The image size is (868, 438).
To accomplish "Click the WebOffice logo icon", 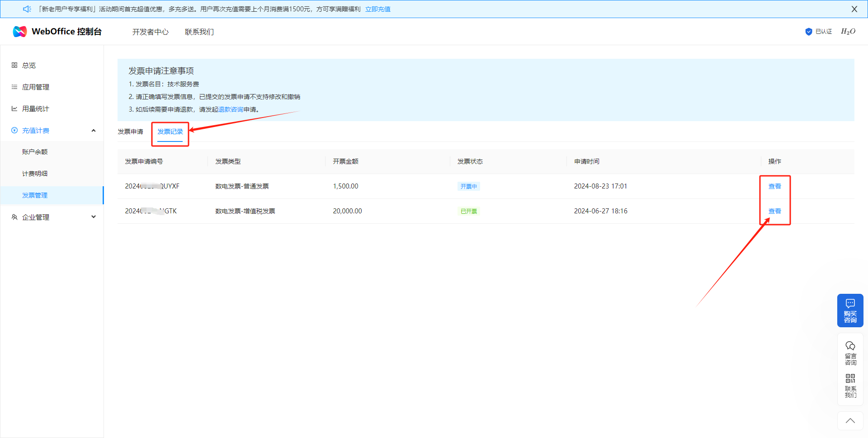I will pyautogui.click(x=20, y=31).
